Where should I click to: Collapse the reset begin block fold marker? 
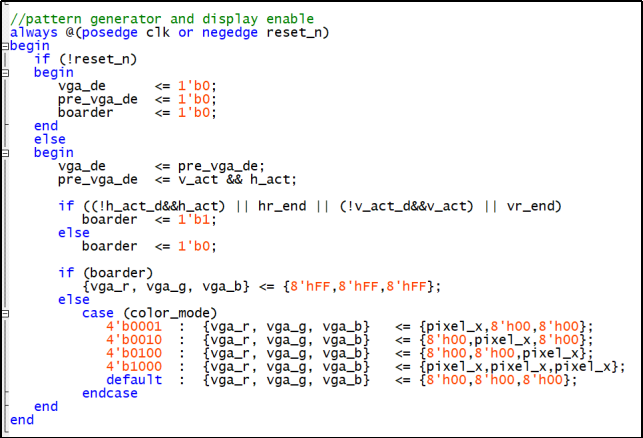pos(5,73)
